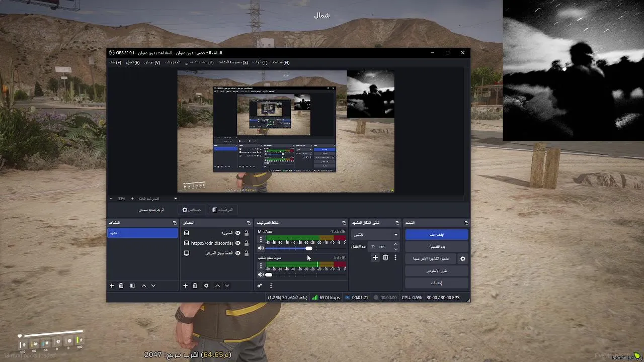644x362 pixels.
Task: Open the audio mixer bottom three-dots menu
Action: [271, 286]
